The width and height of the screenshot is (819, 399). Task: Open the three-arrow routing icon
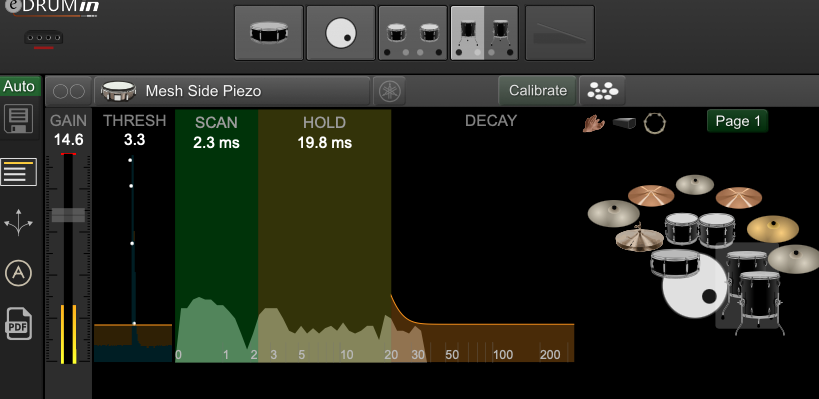19,222
